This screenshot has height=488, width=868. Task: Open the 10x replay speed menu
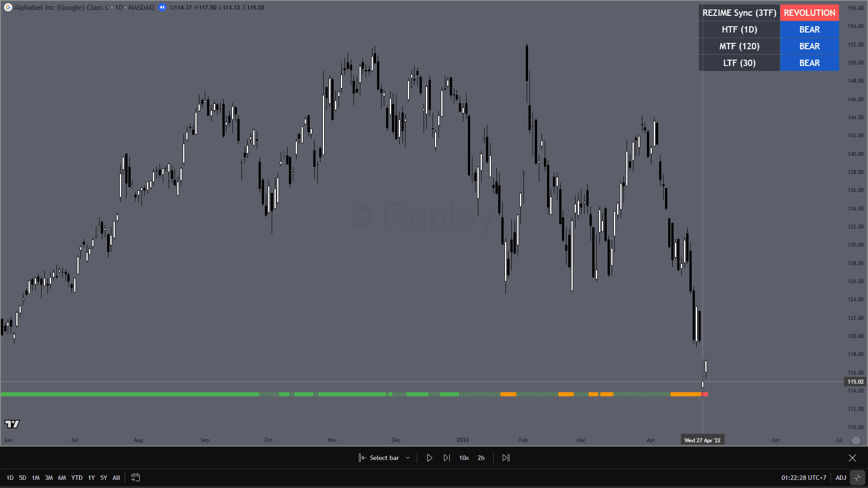(x=464, y=458)
